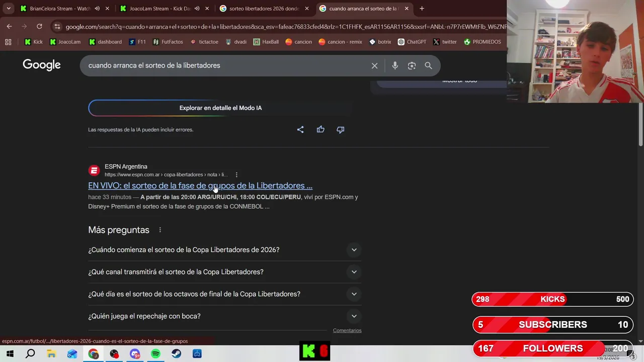Open Windows taskbar search
644x362 pixels.
coord(30,354)
